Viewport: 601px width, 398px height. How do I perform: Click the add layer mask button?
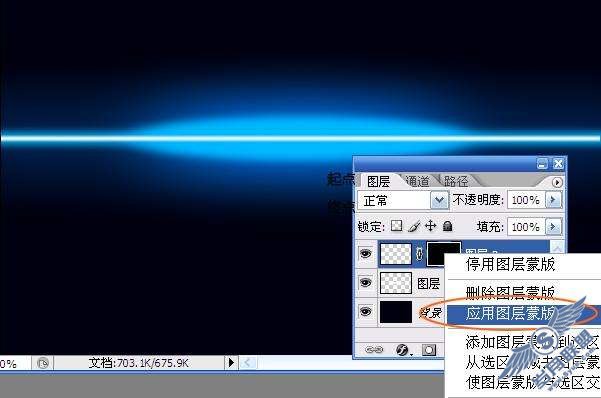click(429, 350)
